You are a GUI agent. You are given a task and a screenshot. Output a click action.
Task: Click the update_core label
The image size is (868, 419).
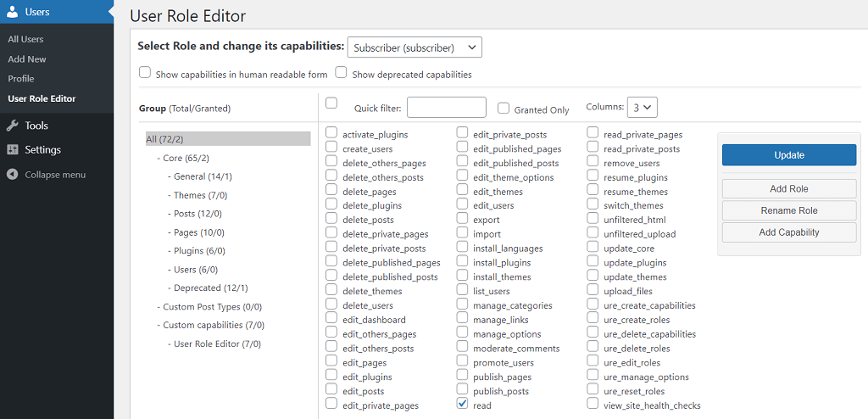(x=629, y=249)
